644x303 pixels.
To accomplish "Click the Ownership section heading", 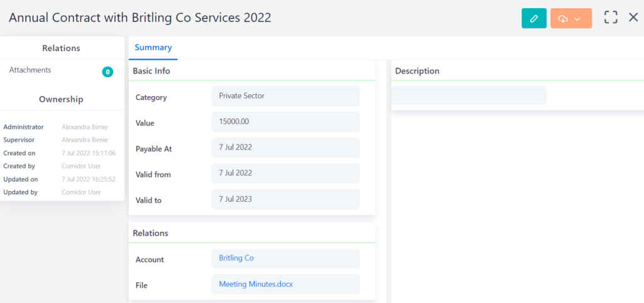I will pos(61,99).
